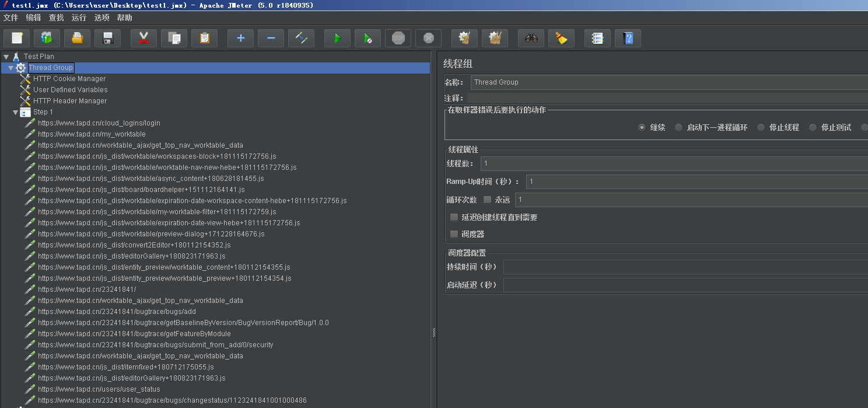Save the test plan with the floppy icon
Viewport: 868px width, 408px height.
(x=107, y=39)
